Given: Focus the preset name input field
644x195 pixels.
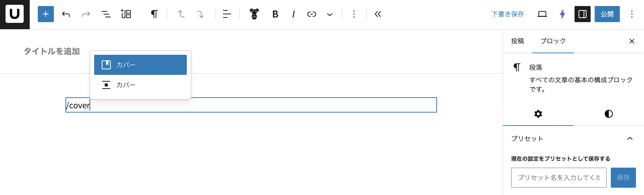Looking at the screenshot, I should pyautogui.click(x=559, y=178).
